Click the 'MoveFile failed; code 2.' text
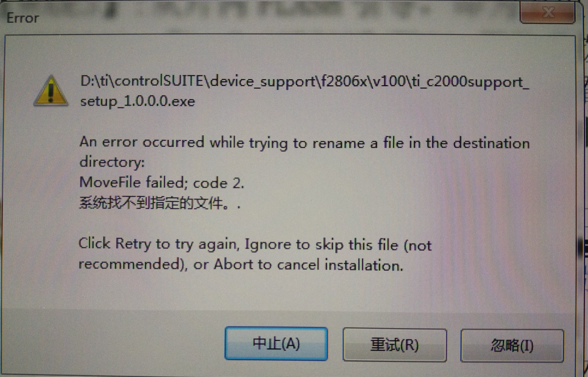This screenshot has width=588, height=377. pyautogui.click(x=162, y=183)
